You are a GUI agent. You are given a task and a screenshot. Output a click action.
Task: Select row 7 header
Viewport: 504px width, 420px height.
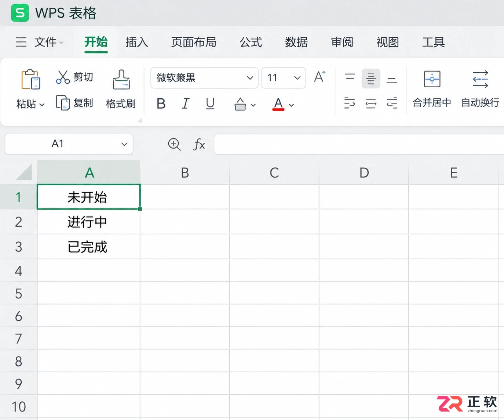[x=18, y=338]
